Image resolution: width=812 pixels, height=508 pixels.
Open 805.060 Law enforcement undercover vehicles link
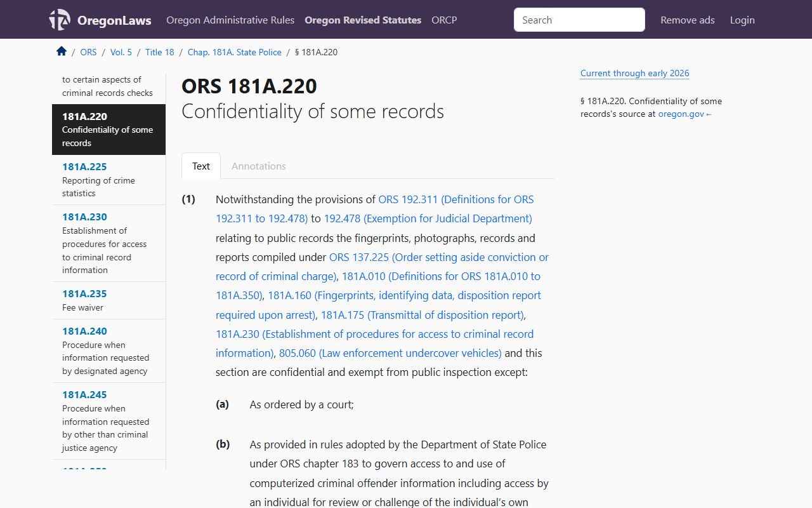pos(390,353)
